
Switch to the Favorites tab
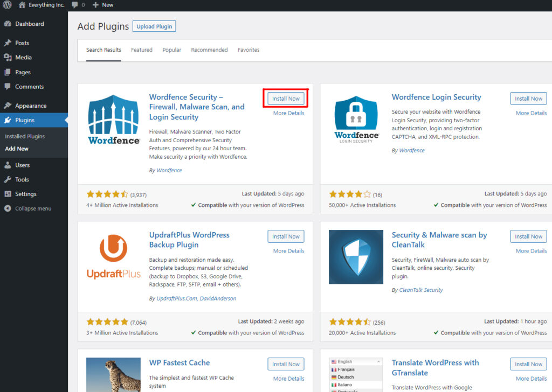(249, 50)
